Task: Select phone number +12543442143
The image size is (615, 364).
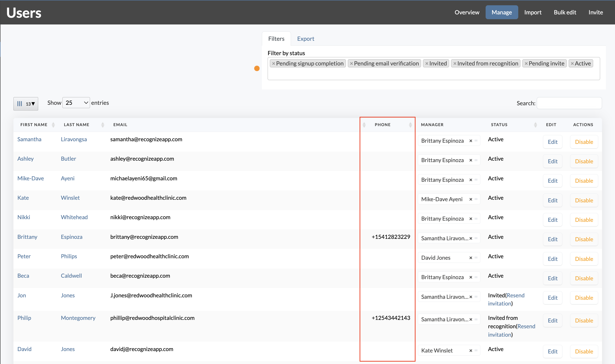Action: 391,318
